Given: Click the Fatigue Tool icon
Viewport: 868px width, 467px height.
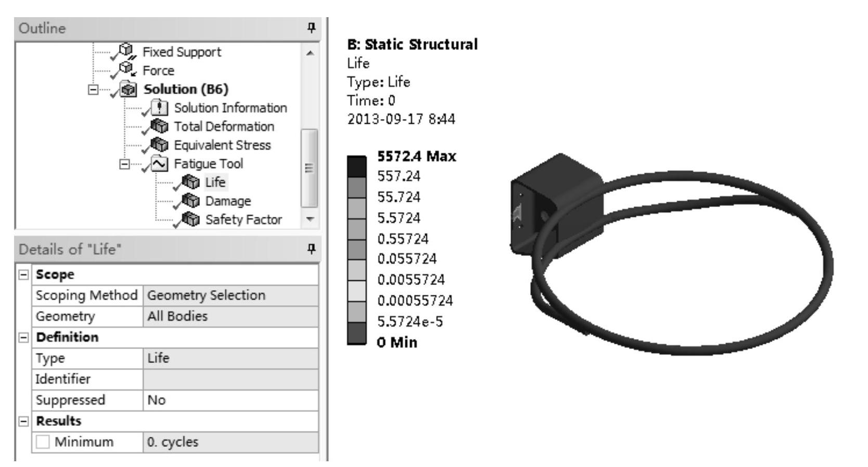Looking at the screenshot, I should pyautogui.click(x=160, y=164).
